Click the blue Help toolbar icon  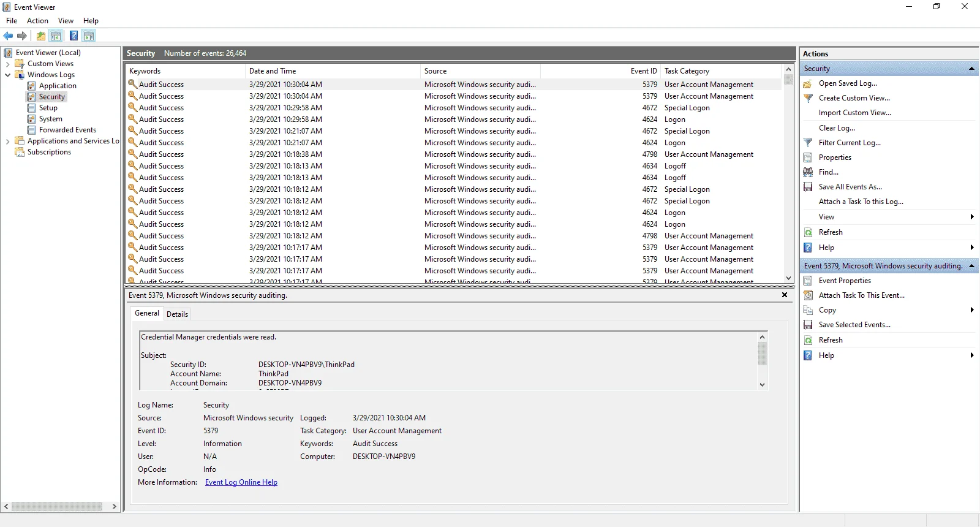(x=73, y=36)
